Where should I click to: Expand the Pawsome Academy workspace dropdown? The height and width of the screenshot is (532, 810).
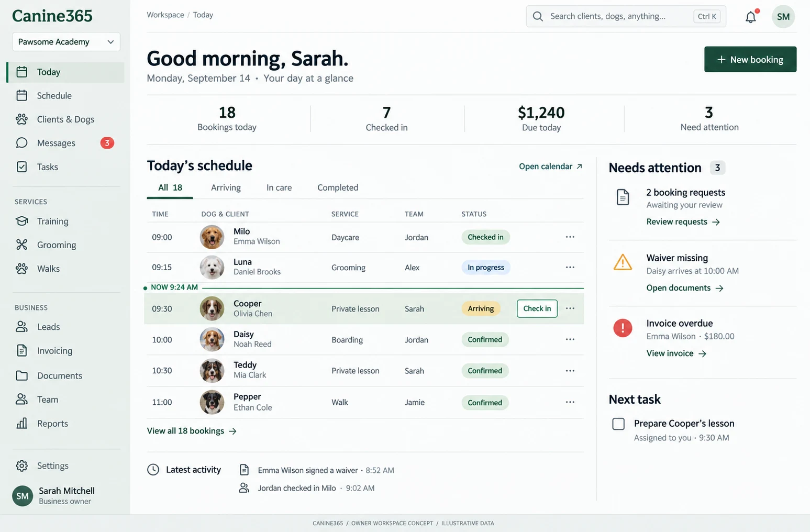(66, 42)
